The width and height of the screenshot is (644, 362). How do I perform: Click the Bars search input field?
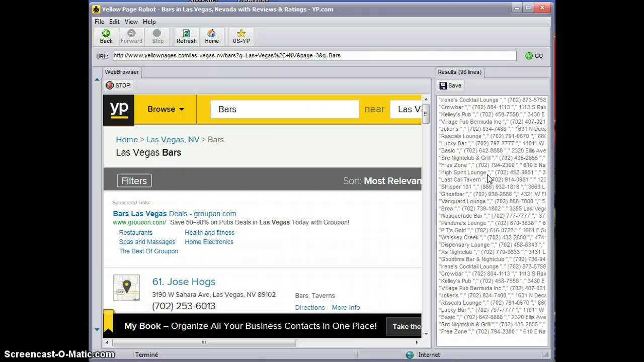point(284,109)
